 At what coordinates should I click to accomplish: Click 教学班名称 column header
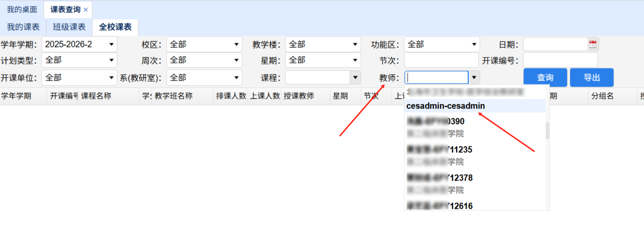[x=182, y=96]
